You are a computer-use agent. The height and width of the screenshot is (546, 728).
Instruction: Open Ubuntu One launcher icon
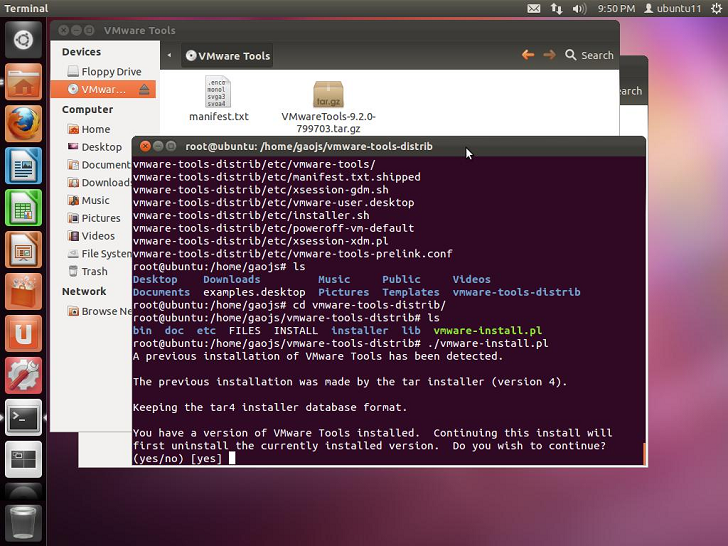point(23,333)
